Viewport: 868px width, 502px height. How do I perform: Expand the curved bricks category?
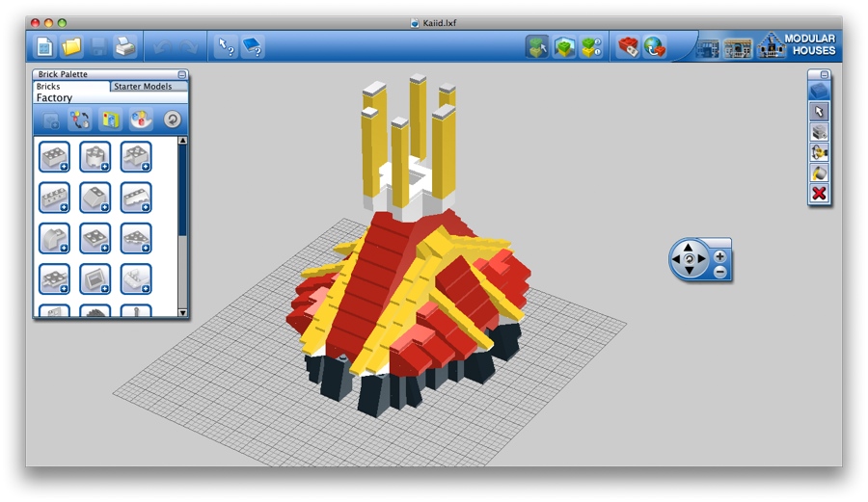(54, 239)
